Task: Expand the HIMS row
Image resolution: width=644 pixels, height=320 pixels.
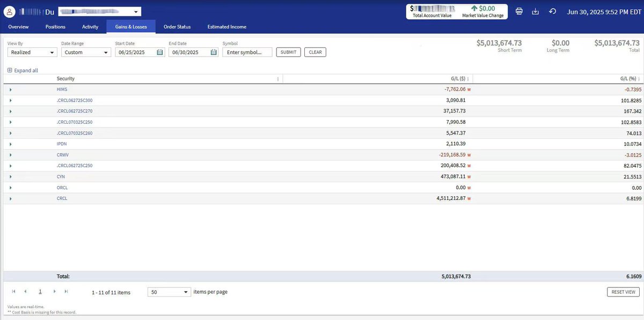Action: coord(10,90)
